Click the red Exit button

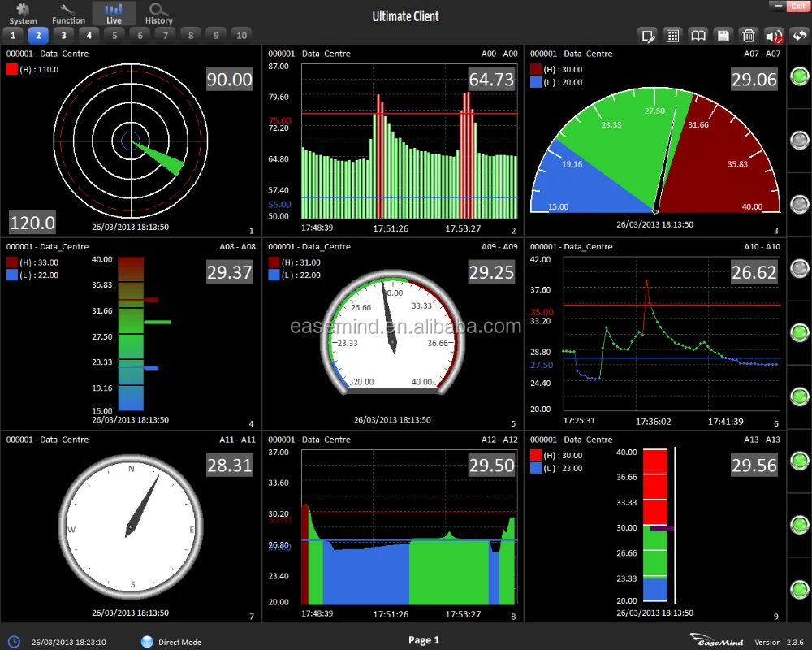coord(797,6)
